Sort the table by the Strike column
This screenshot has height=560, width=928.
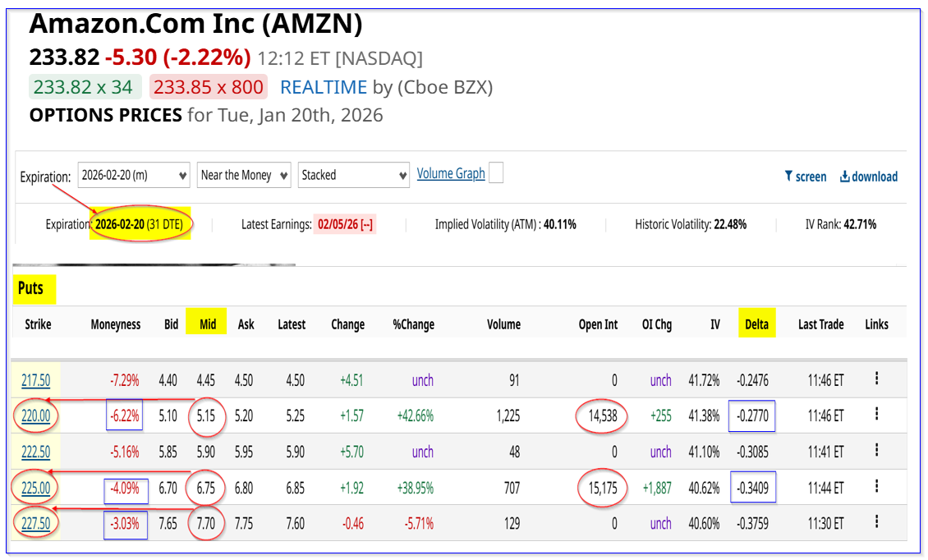[38, 324]
